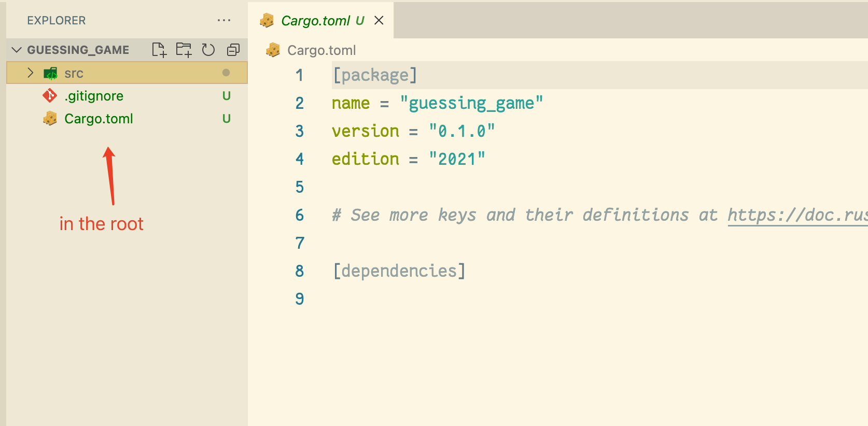Refresh the Explorer file tree
Screen dimensions: 868x426
[x=208, y=50]
